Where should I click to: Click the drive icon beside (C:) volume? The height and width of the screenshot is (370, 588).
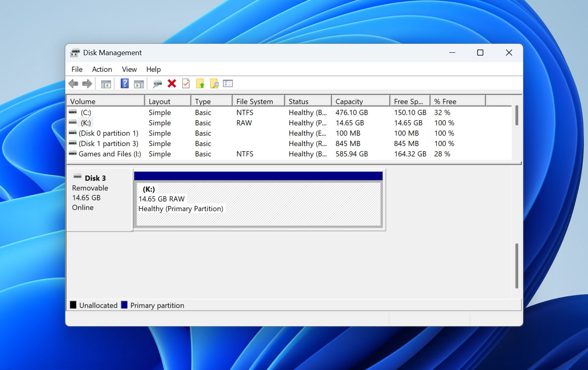pyautogui.click(x=73, y=112)
